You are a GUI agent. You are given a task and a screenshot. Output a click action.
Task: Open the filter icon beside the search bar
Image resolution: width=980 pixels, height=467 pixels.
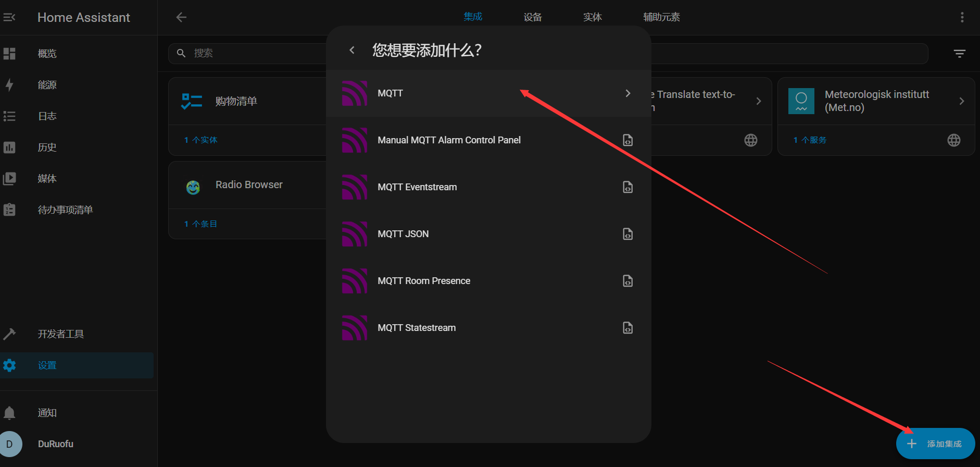click(x=959, y=53)
